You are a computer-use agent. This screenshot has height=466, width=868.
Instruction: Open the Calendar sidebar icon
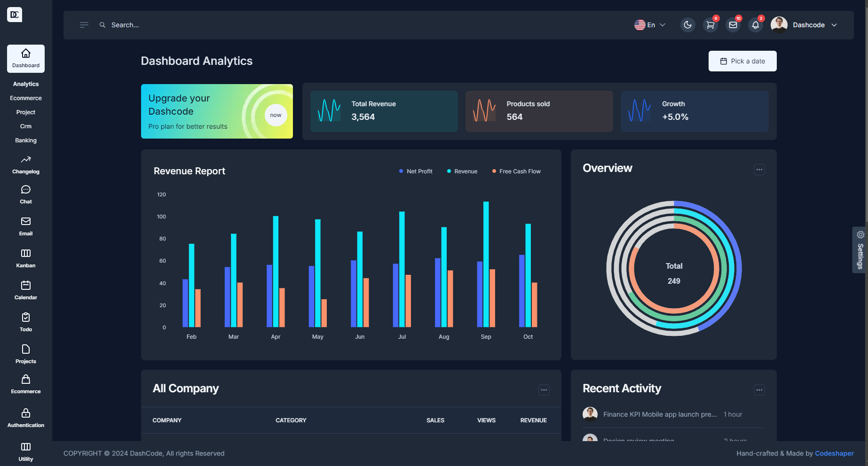(26, 285)
